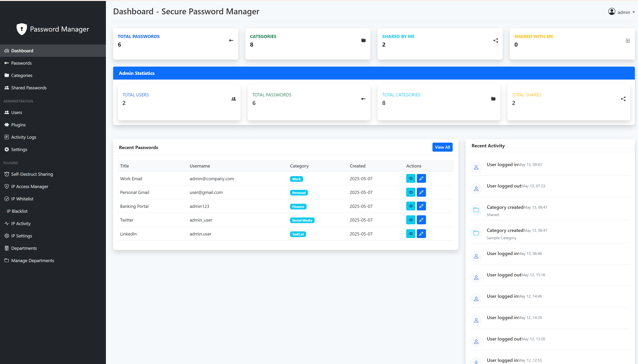Click user icon beside May 13, 07:23 logout

[476, 189]
